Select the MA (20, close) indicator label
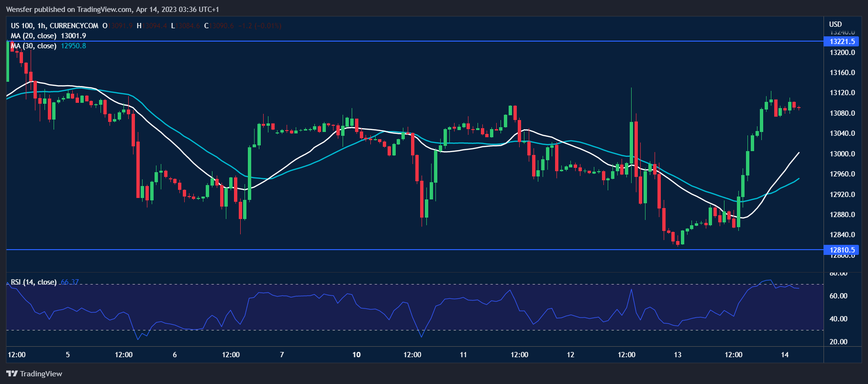This screenshot has width=868, height=384. point(33,36)
